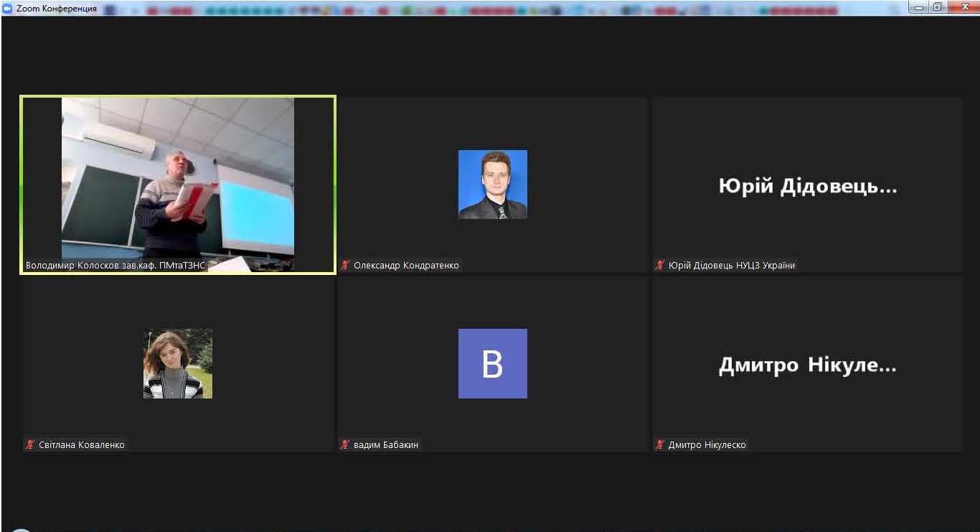980x532 pixels.
Task: Click muted mic icon next to вадим Бабакин
Action: pos(345,445)
